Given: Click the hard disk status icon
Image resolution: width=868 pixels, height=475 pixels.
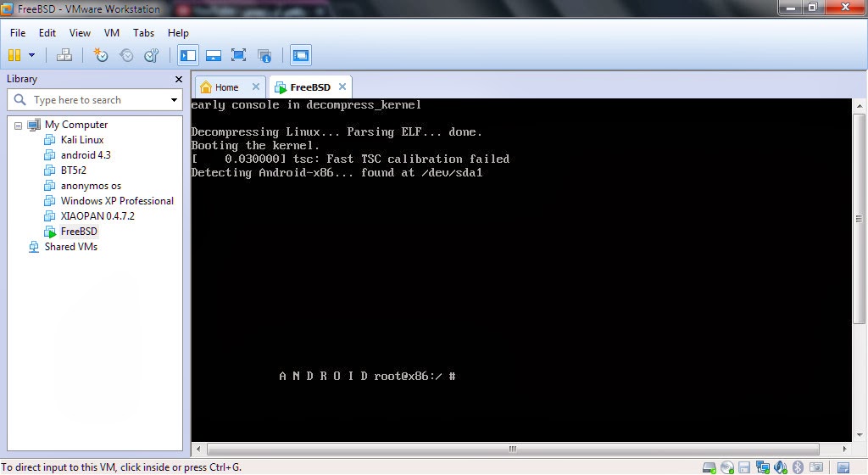Looking at the screenshot, I should coord(709,468).
